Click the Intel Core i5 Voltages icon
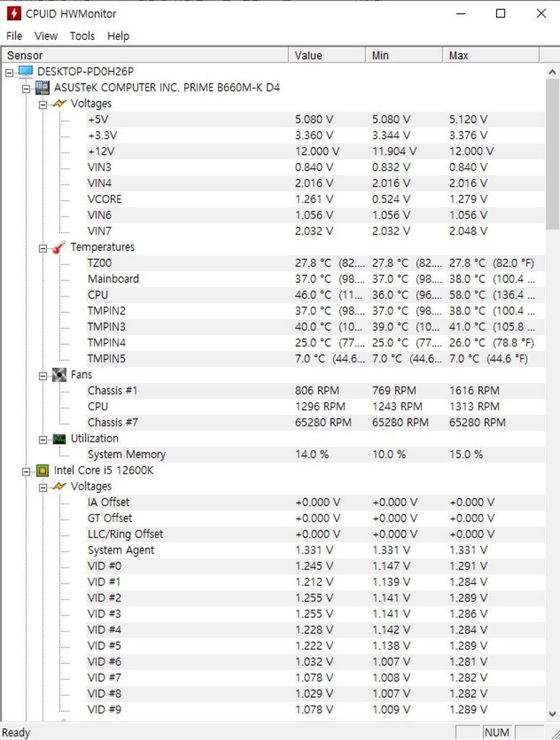Viewport: 560px width, 740px height. click(x=59, y=486)
